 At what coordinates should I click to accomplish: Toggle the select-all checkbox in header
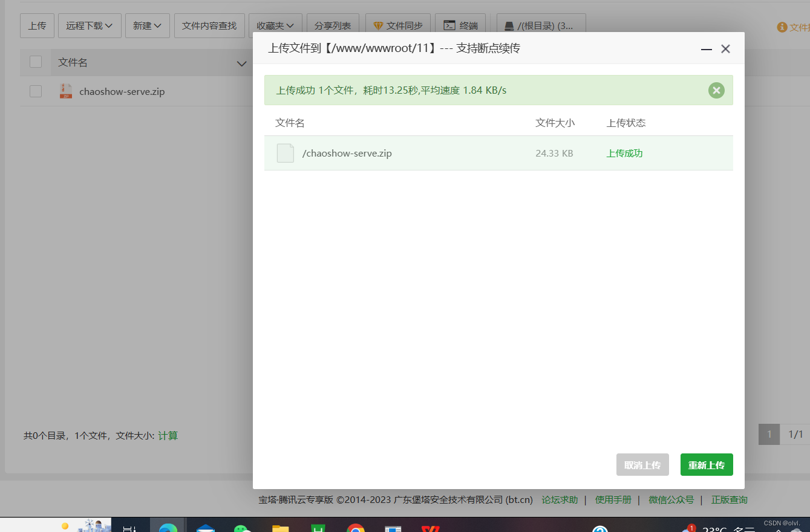pos(36,62)
